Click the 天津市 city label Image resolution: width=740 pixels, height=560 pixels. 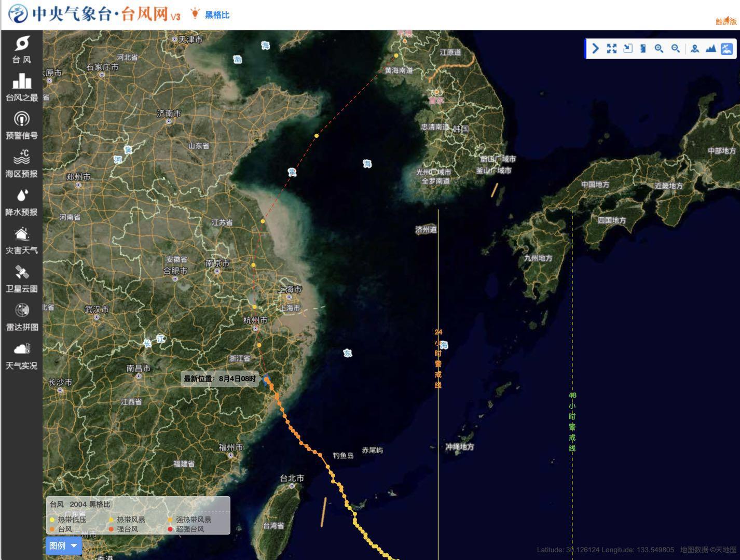(190, 39)
